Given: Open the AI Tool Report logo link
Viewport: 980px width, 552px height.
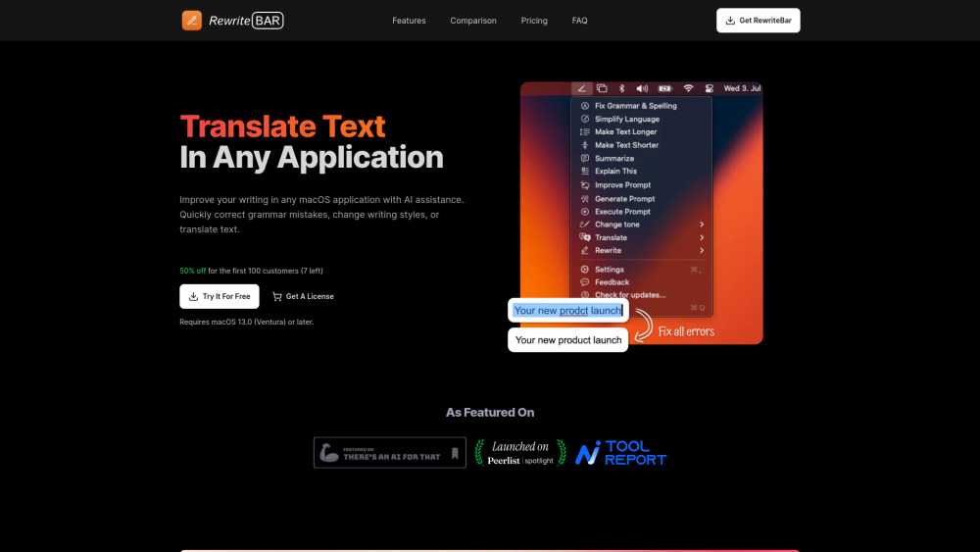Looking at the screenshot, I should pyautogui.click(x=620, y=453).
